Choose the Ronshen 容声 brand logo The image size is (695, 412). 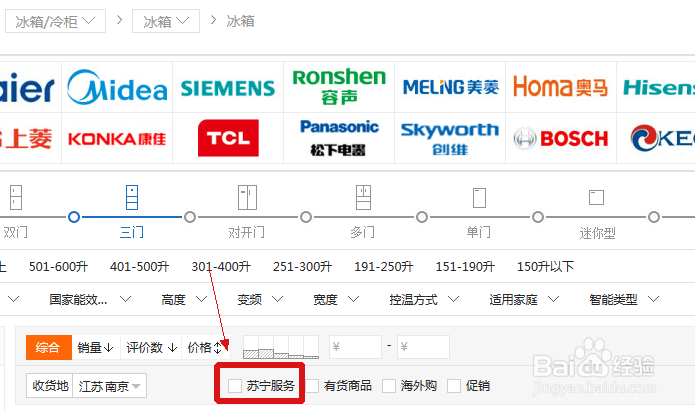pos(339,86)
